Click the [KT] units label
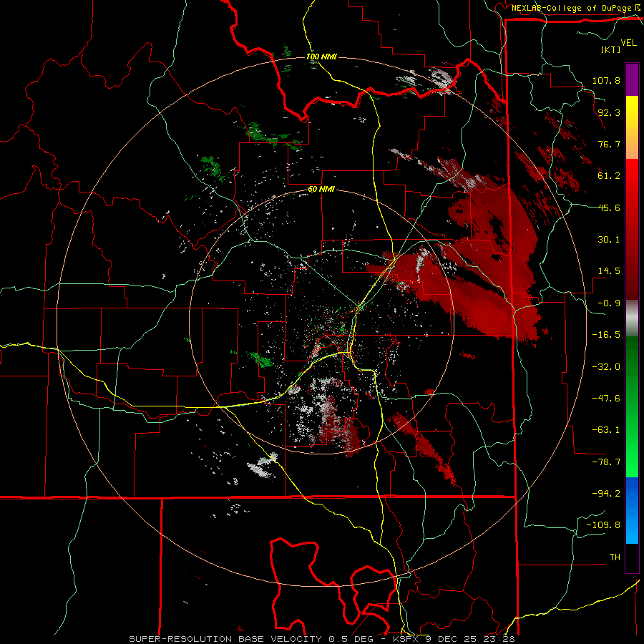Screen dimensions: 644x644 [610, 49]
